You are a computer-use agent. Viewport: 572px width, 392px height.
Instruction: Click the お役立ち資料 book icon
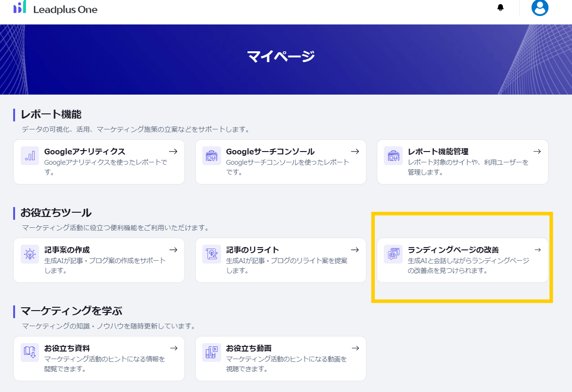coord(30,352)
